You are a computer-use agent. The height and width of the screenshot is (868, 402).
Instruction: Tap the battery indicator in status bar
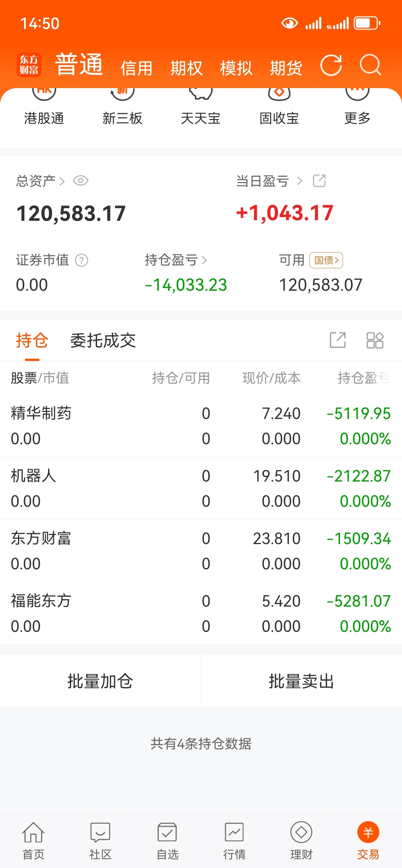[x=367, y=23]
